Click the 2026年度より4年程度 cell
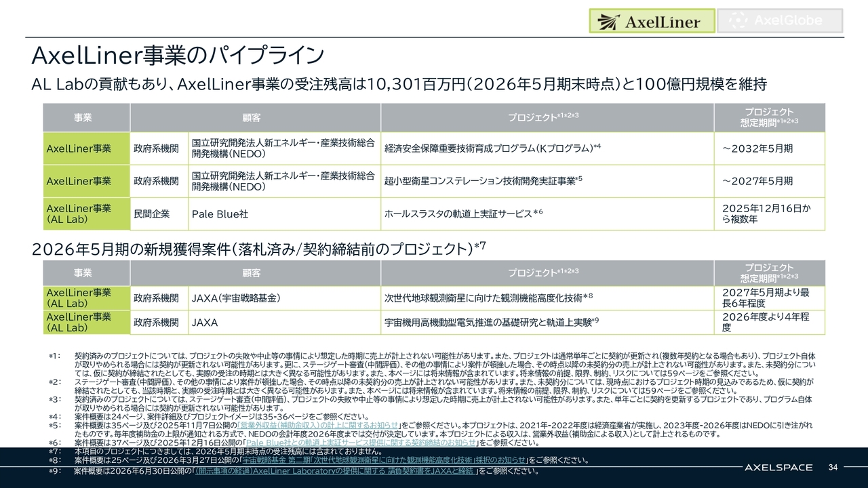 770,323
